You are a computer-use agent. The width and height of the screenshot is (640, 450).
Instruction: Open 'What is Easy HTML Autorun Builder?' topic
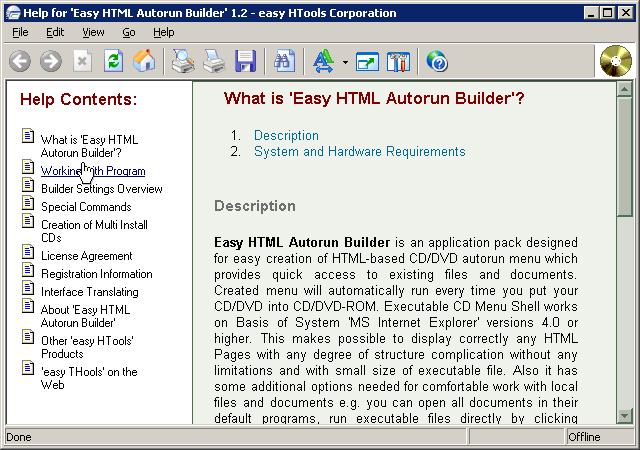[x=89, y=146]
